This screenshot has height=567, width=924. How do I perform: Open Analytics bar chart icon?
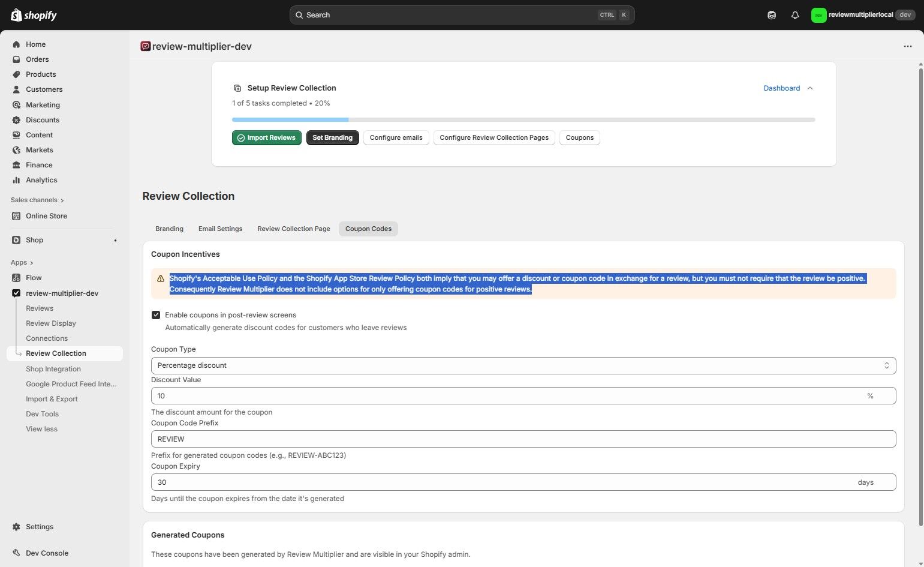point(16,180)
